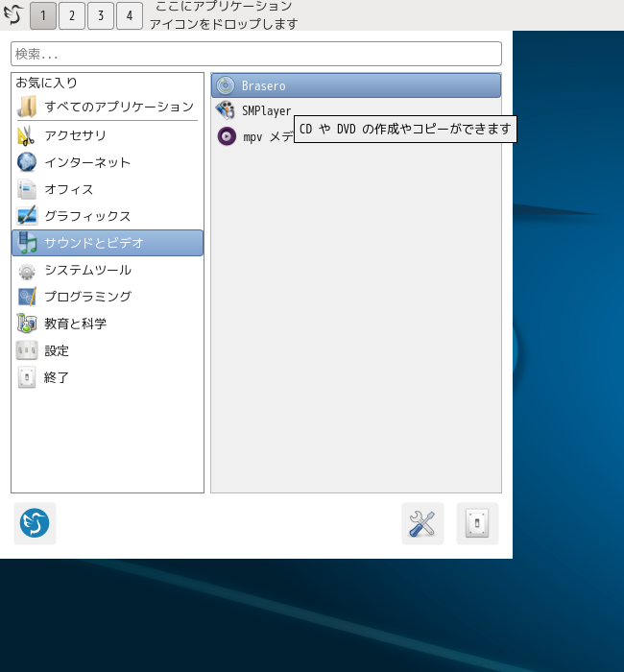The image size is (624, 672).
Task: Switch to workspace 3
Action: coord(101,16)
